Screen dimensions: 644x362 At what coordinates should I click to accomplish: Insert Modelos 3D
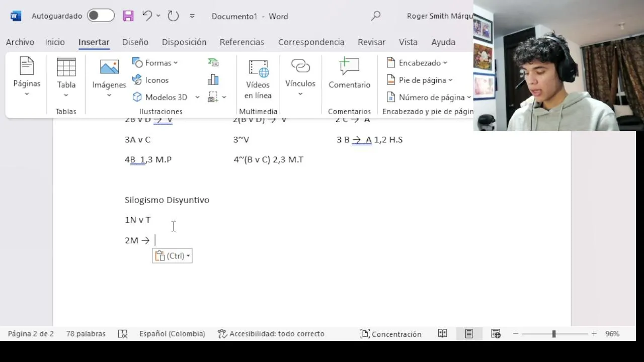pos(160,97)
